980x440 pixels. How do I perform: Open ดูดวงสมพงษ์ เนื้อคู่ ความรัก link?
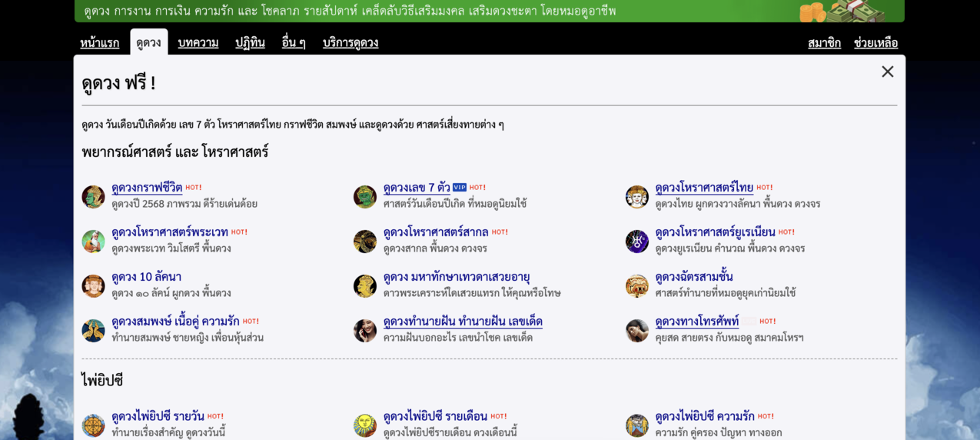tap(175, 321)
